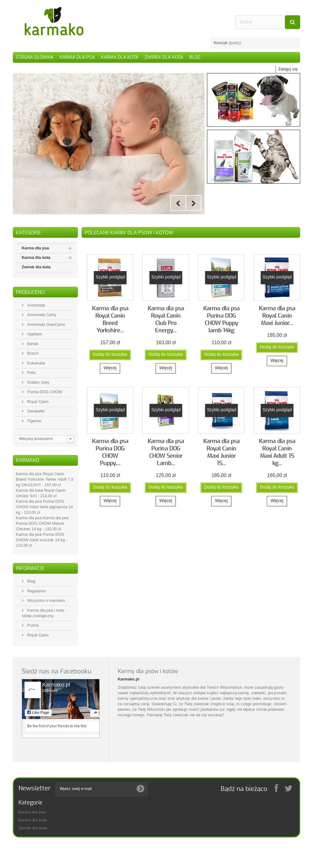Go to next slide with right arrow
This screenshot has width=313, height=868.
(193, 203)
